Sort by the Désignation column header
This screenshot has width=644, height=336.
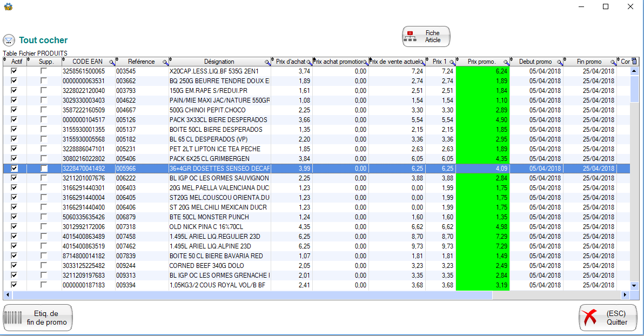219,62
